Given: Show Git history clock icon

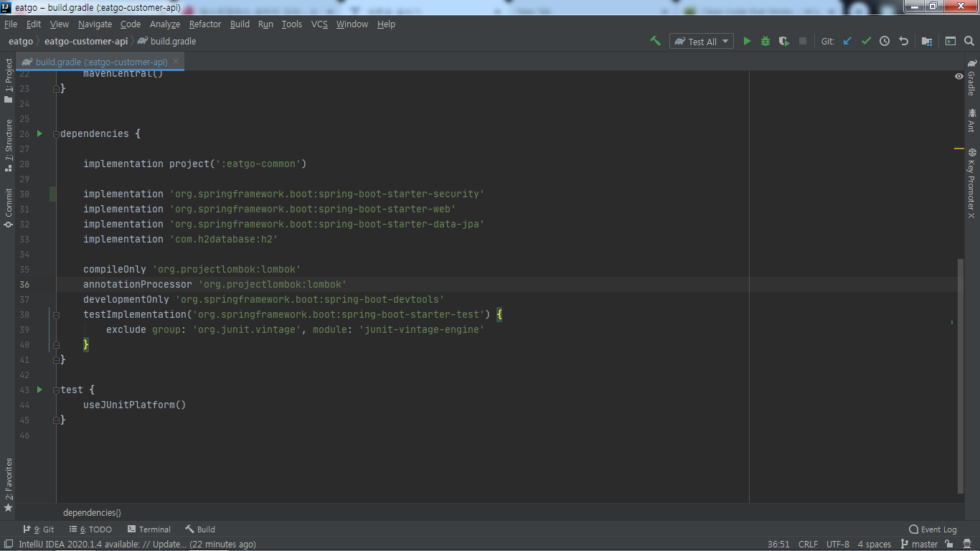Looking at the screenshot, I should click(885, 41).
